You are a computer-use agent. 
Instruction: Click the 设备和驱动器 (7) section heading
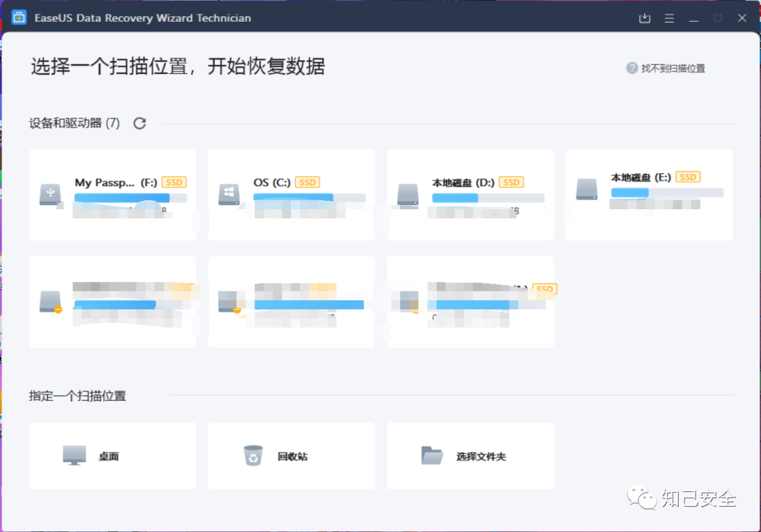point(74,123)
